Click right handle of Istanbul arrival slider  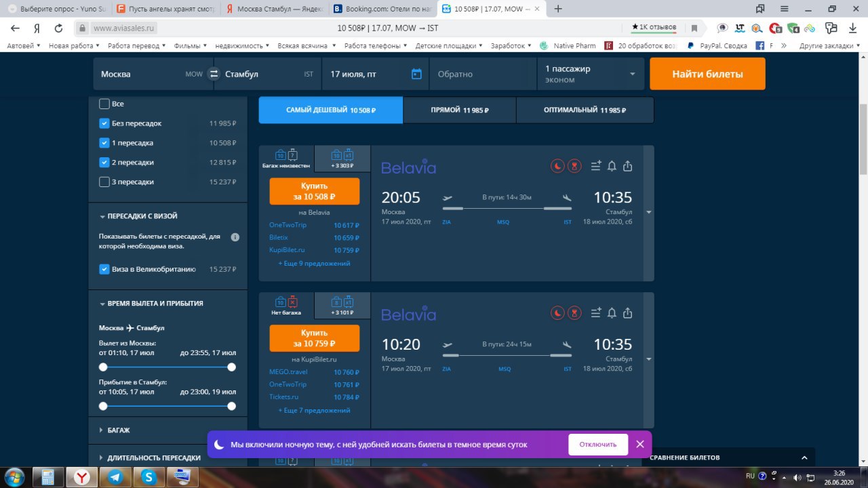click(x=231, y=406)
